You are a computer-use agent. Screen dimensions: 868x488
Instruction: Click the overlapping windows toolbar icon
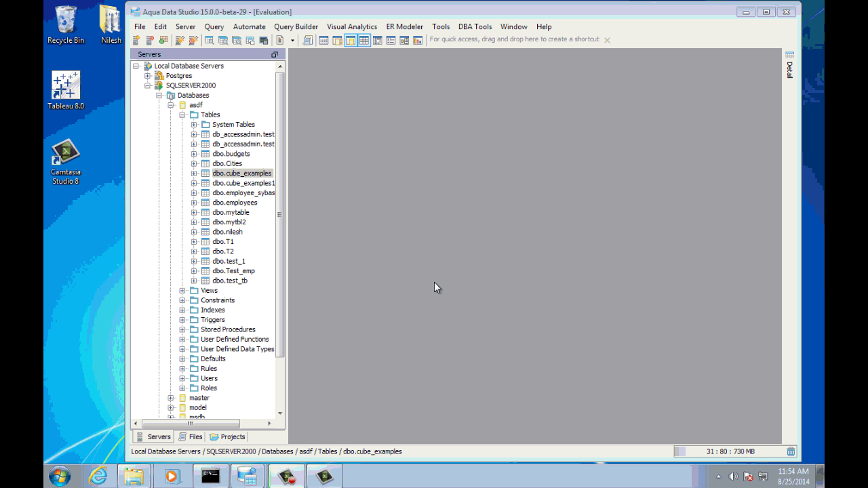coord(250,41)
